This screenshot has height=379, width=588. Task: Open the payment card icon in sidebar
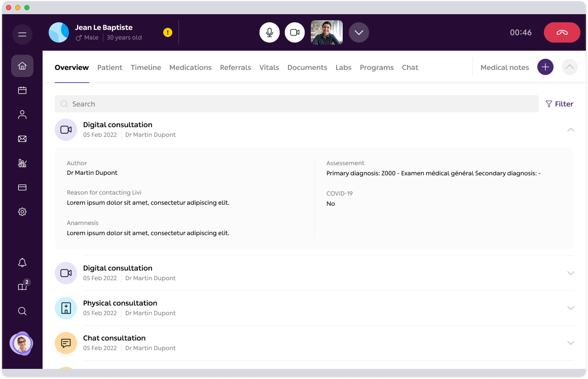click(x=22, y=187)
